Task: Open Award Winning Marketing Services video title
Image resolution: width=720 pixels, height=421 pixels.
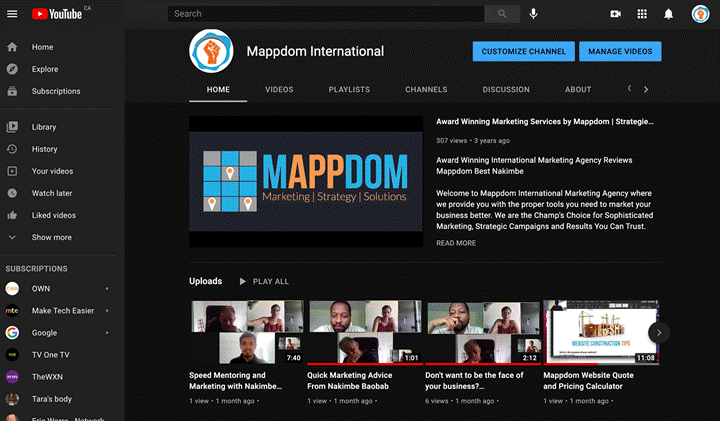Action: coord(545,122)
